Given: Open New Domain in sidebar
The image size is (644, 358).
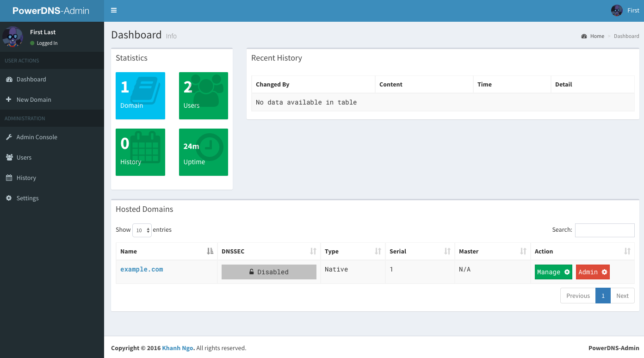Looking at the screenshot, I should [x=34, y=99].
